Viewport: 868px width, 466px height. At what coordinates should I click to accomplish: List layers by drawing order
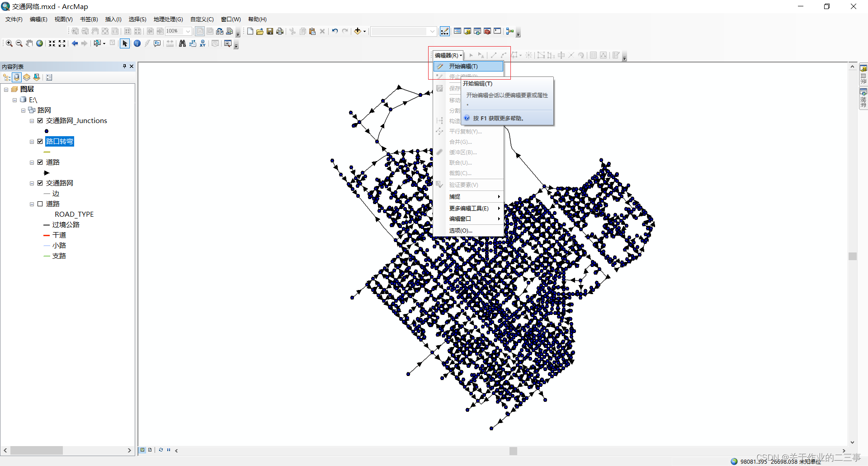coord(7,77)
